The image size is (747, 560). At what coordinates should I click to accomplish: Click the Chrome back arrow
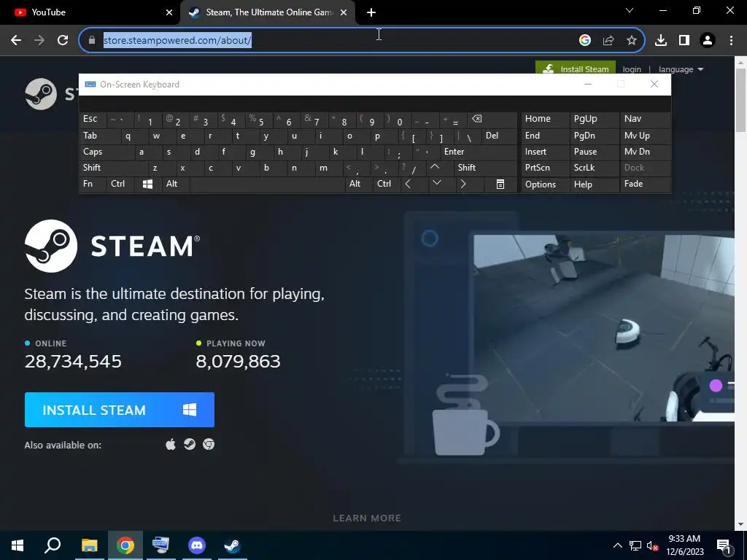click(16, 41)
